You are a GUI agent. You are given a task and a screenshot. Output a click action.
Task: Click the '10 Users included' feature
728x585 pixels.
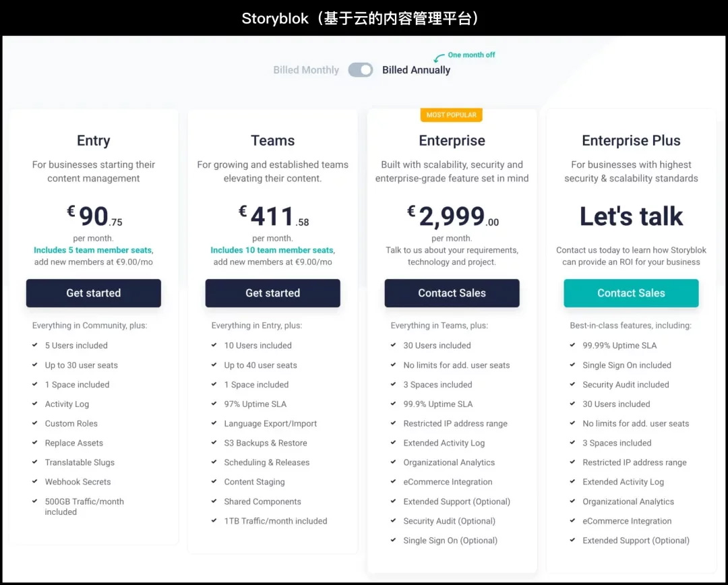[x=257, y=346]
